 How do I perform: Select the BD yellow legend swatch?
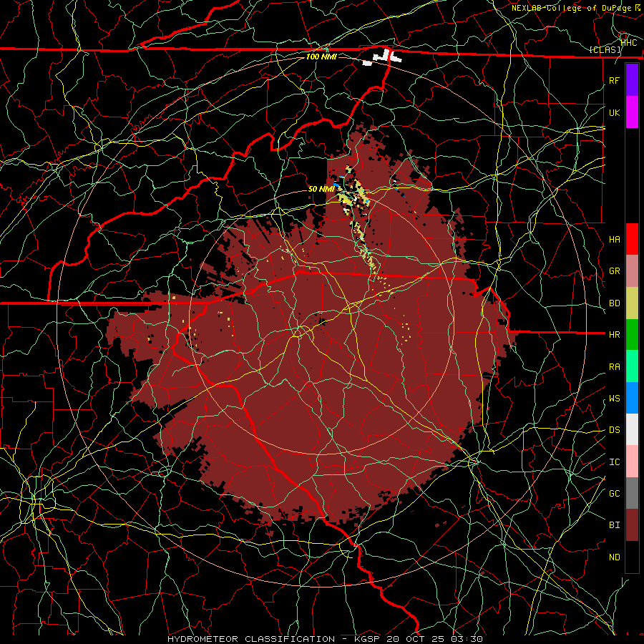pos(632,303)
